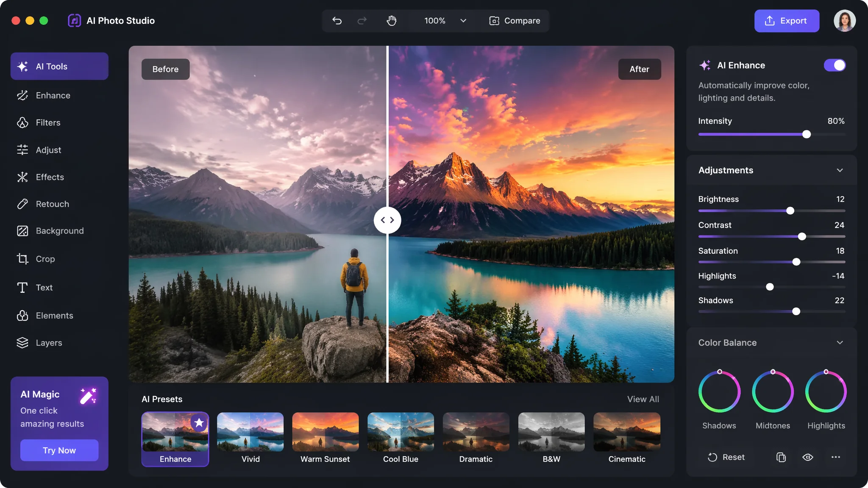Screen dimensions: 868x488
Task: Click the After label on image
Action: click(x=640, y=69)
